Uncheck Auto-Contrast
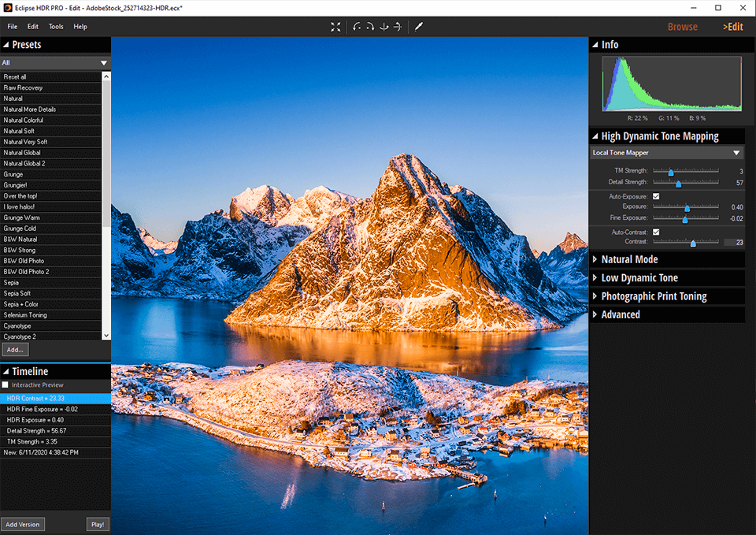Viewport: 756px width, 535px height. [x=656, y=232]
